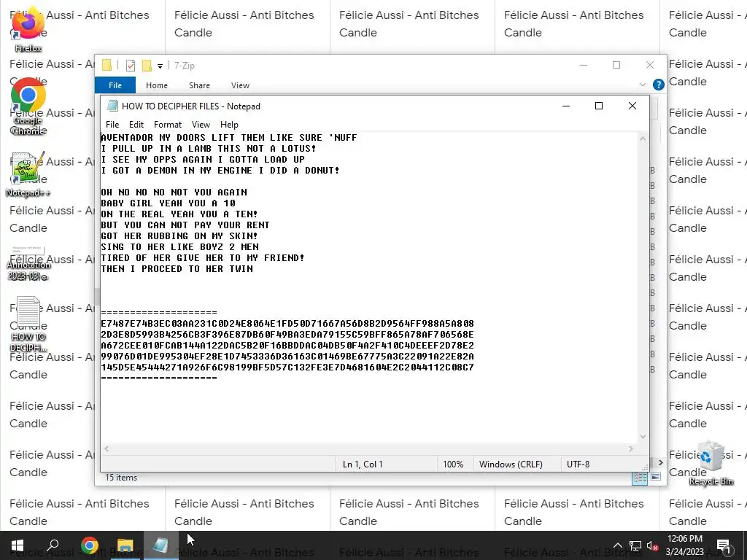Open the Google Chrome desktop shortcut
The height and width of the screenshot is (560, 747).
[x=28, y=106]
